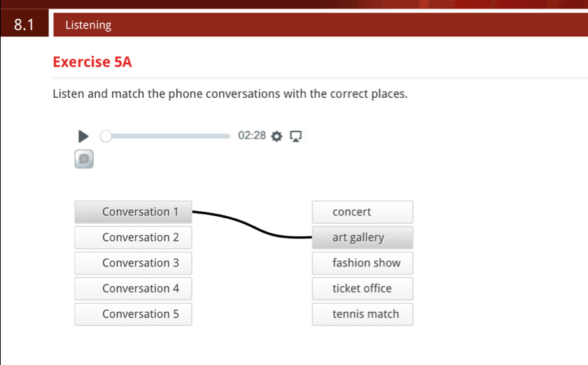Choose the ticket office option
The height and width of the screenshot is (365, 588).
pyautogui.click(x=362, y=289)
